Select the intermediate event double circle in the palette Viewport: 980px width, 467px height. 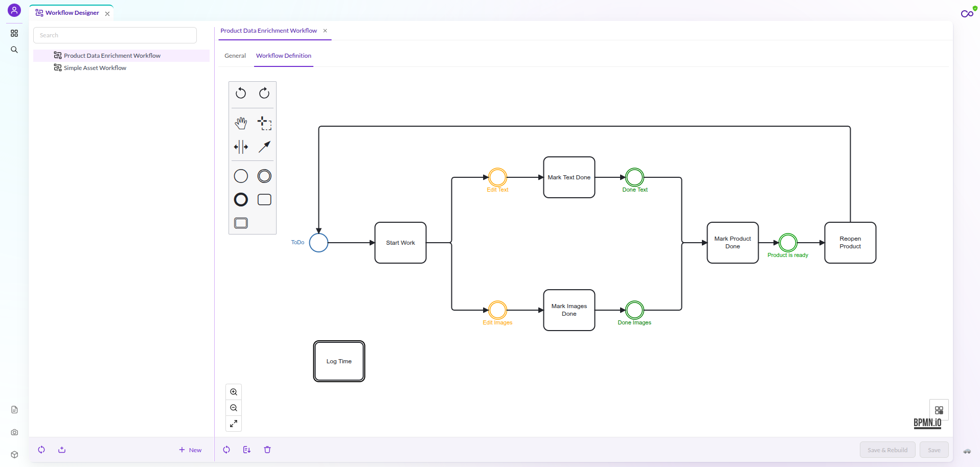[x=264, y=176]
